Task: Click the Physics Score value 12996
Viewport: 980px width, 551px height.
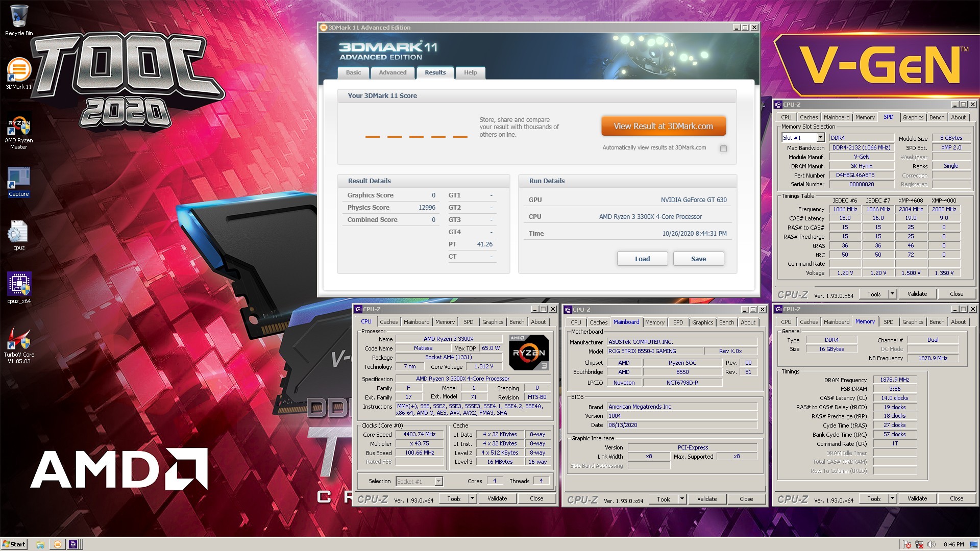Action: [427, 208]
